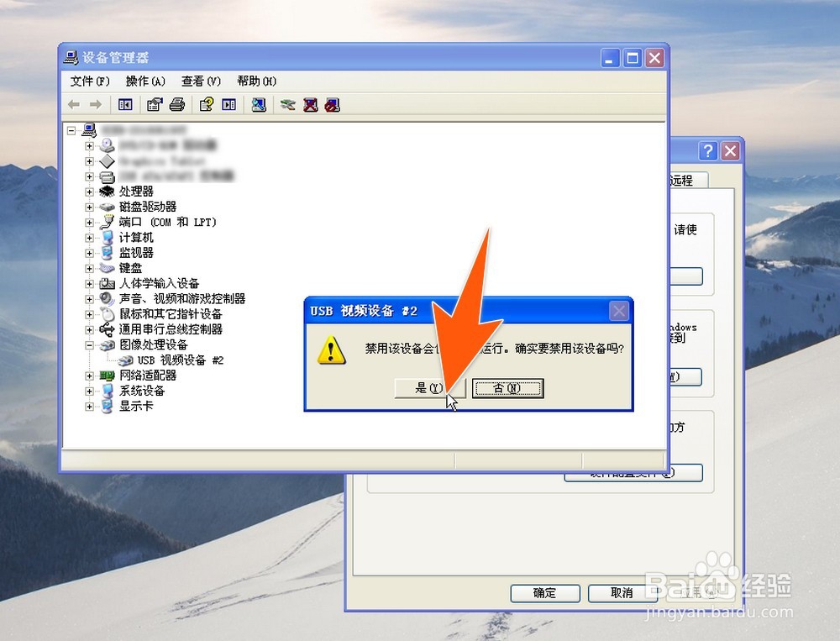This screenshot has width=840, height=641.
Task: Expand the 监视器 node
Action: pyautogui.click(x=90, y=253)
